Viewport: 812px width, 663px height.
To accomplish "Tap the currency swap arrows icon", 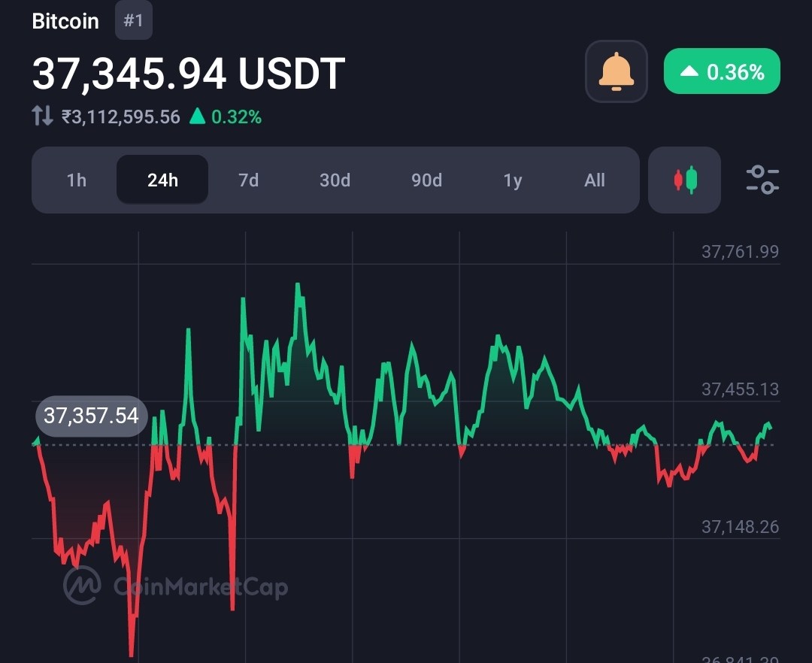I will click(42, 117).
